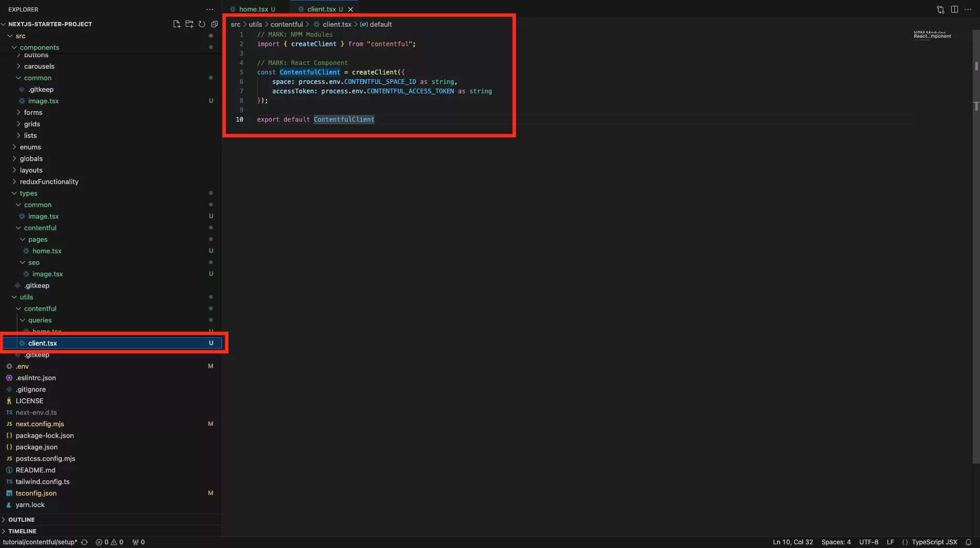
Task: Click the New Folder icon in Explorer
Action: [189, 24]
